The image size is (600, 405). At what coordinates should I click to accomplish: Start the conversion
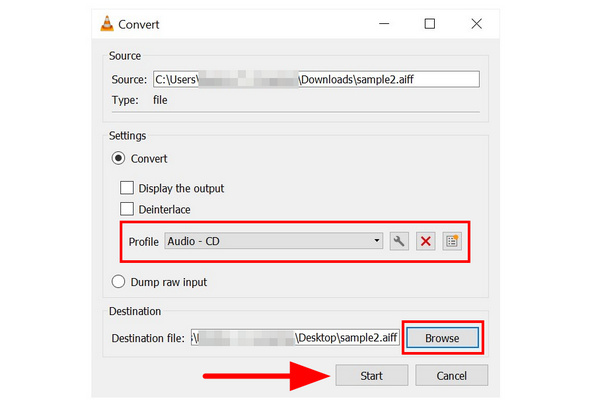pos(372,376)
